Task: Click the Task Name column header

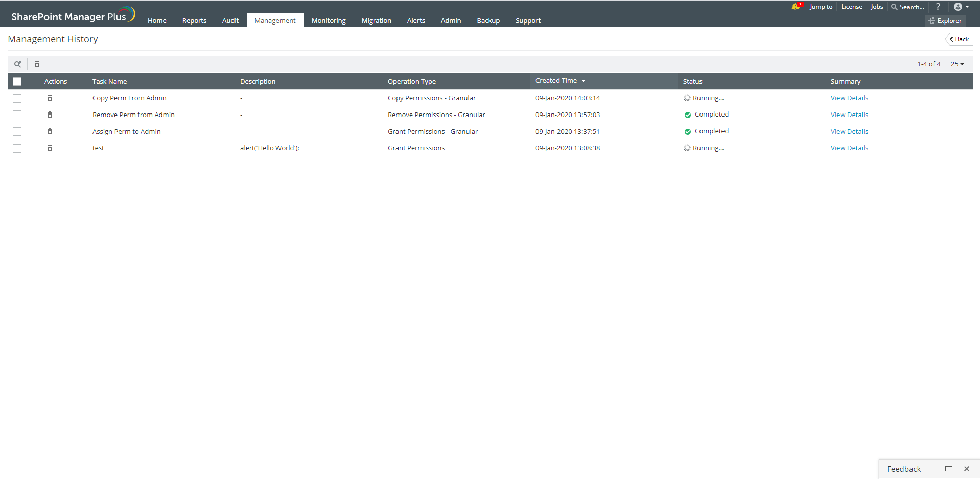Action: click(109, 81)
